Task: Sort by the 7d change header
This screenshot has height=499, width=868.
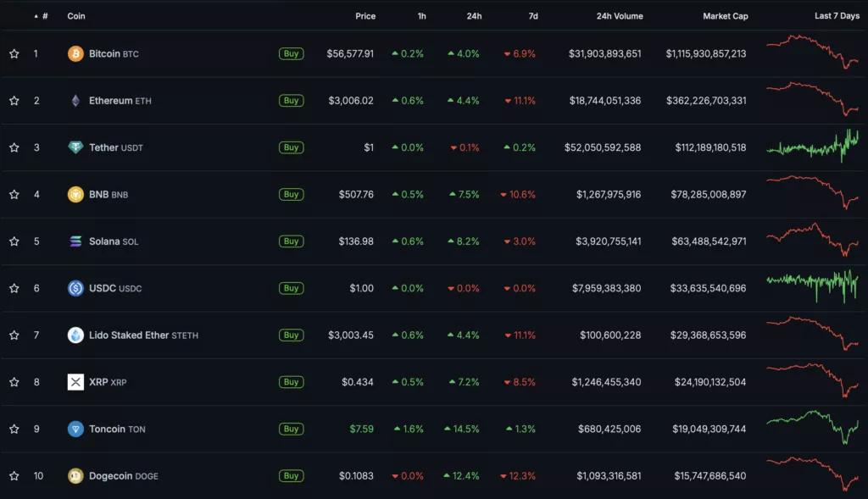Action: coord(531,16)
